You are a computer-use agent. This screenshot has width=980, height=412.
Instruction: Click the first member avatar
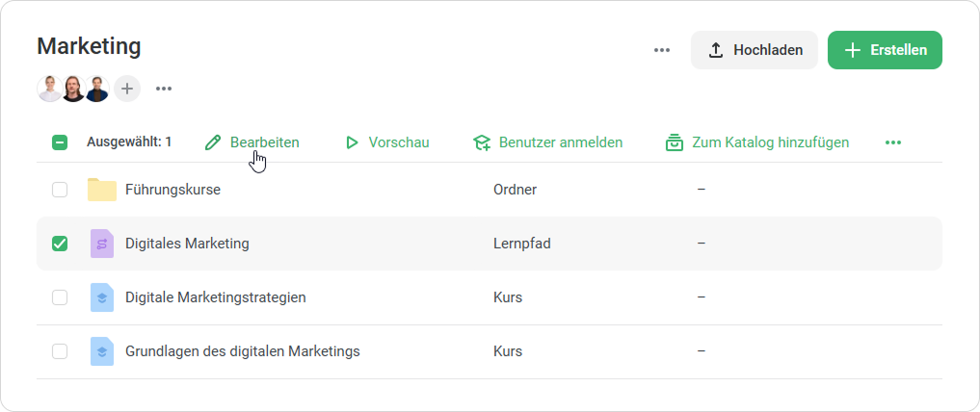[49, 89]
